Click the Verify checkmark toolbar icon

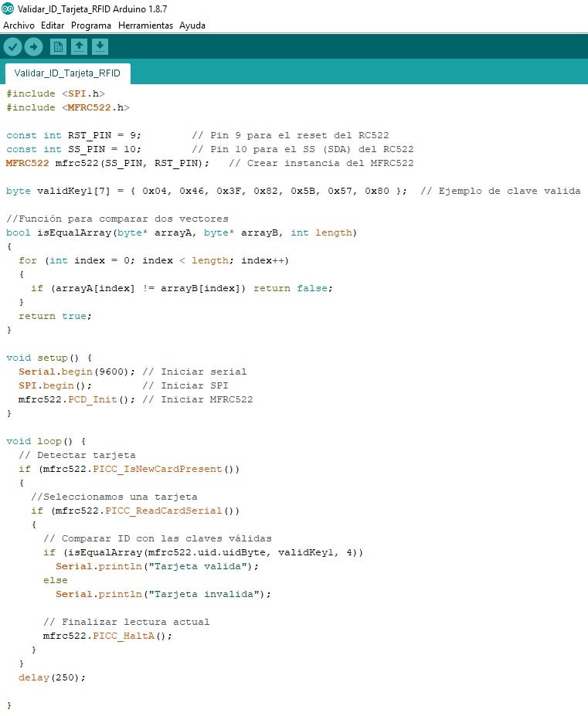coord(13,46)
